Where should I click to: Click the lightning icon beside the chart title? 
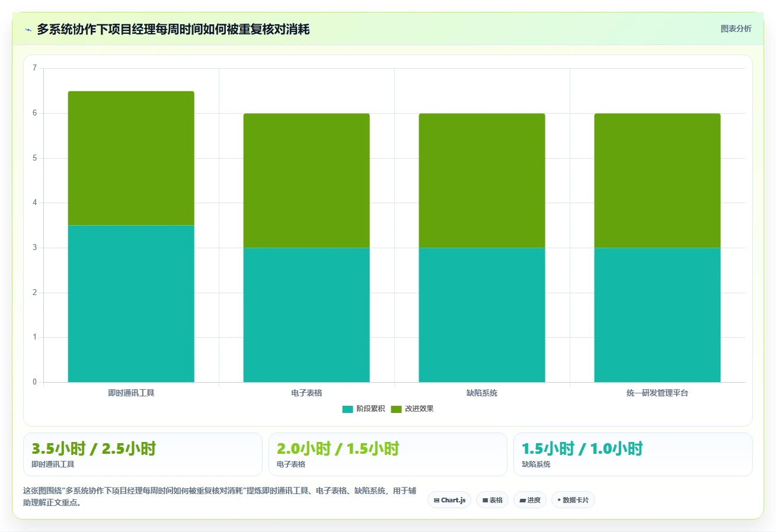tap(28, 30)
